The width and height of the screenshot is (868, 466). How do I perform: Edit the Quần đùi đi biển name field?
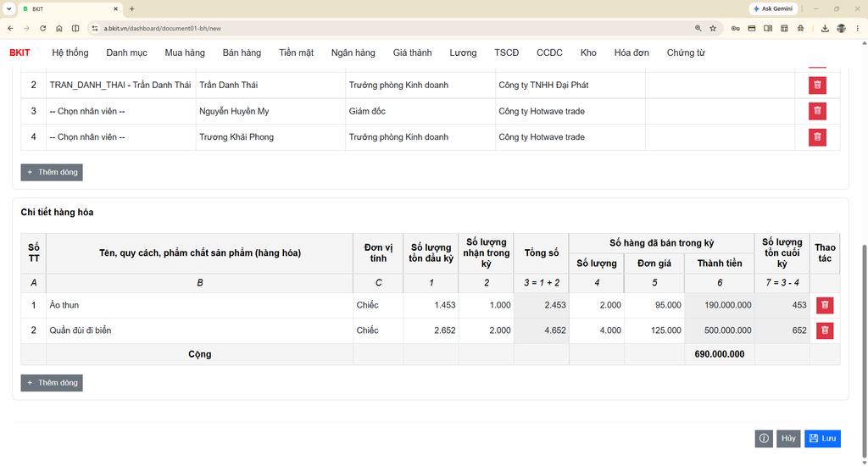tap(200, 330)
